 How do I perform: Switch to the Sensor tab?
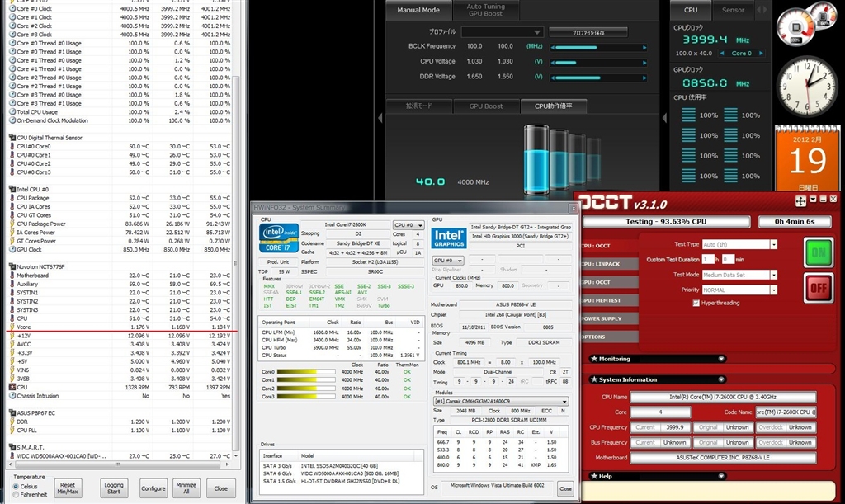pyautogui.click(x=733, y=10)
